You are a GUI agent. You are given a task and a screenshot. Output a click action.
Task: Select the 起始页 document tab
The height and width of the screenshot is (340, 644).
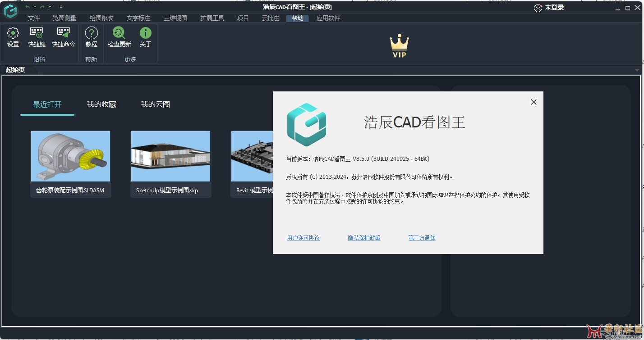click(x=15, y=70)
